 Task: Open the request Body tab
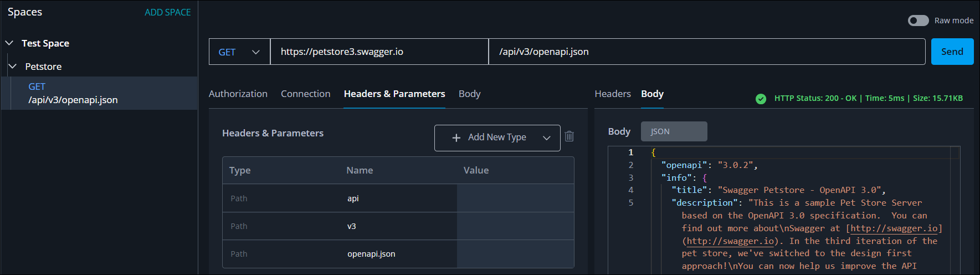pyautogui.click(x=469, y=94)
